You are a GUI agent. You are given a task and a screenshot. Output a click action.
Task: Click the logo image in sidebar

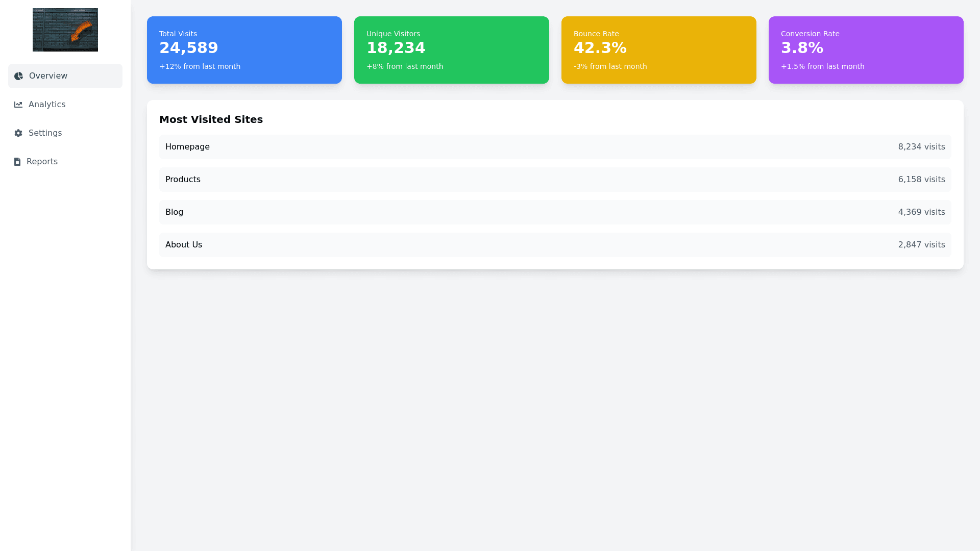65,30
